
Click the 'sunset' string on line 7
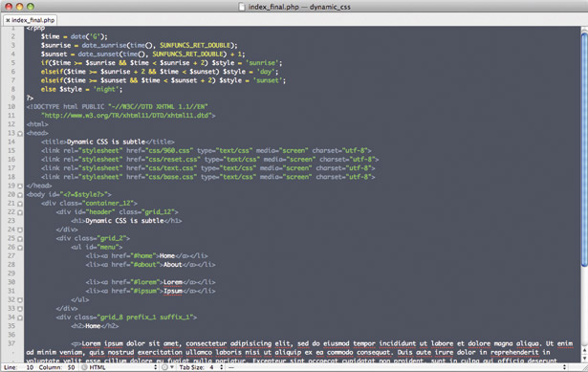268,80
